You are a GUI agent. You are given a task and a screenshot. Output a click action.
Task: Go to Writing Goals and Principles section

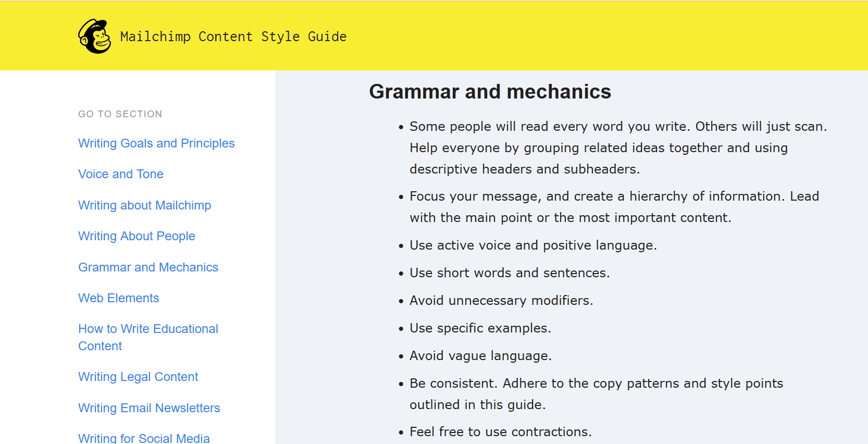point(156,143)
